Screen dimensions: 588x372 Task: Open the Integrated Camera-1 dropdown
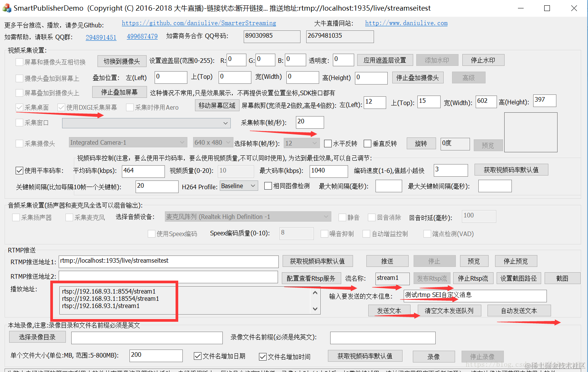pyautogui.click(x=128, y=142)
